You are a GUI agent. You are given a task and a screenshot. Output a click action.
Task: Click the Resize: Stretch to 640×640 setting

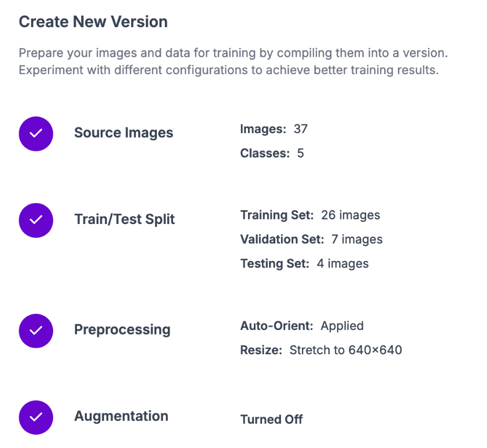(x=321, y=350)
